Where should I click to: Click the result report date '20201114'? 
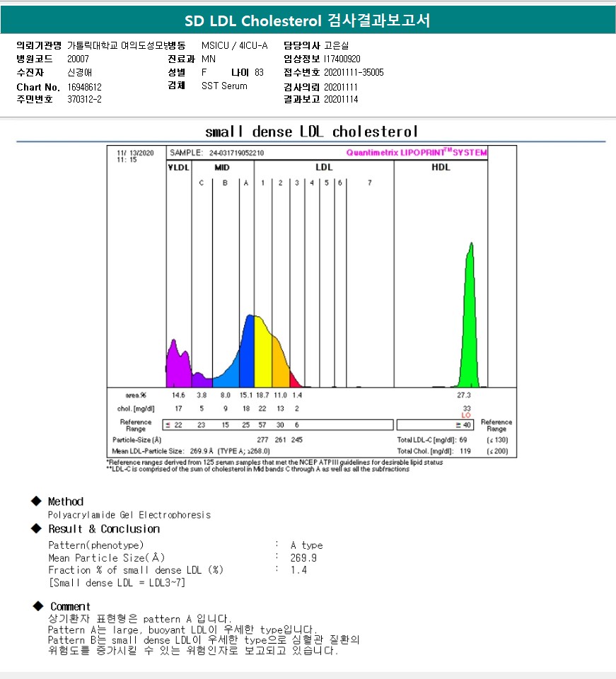pyautogui.click(x=341, y=99)
